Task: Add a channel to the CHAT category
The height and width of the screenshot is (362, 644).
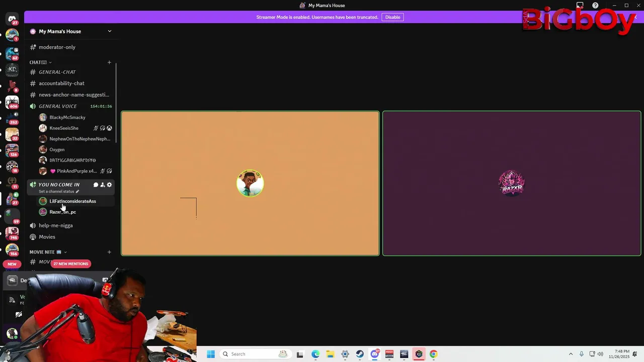Action: pyautogui.click(x=109, y=62)
